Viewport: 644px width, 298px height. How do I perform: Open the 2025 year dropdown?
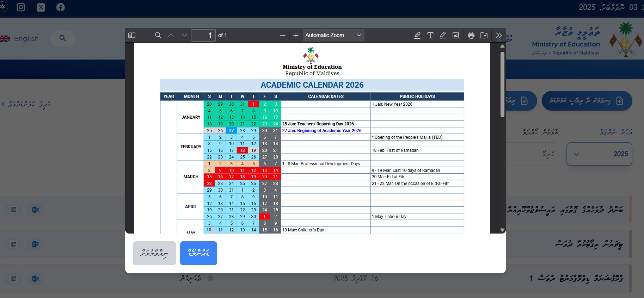click(599, 154)
